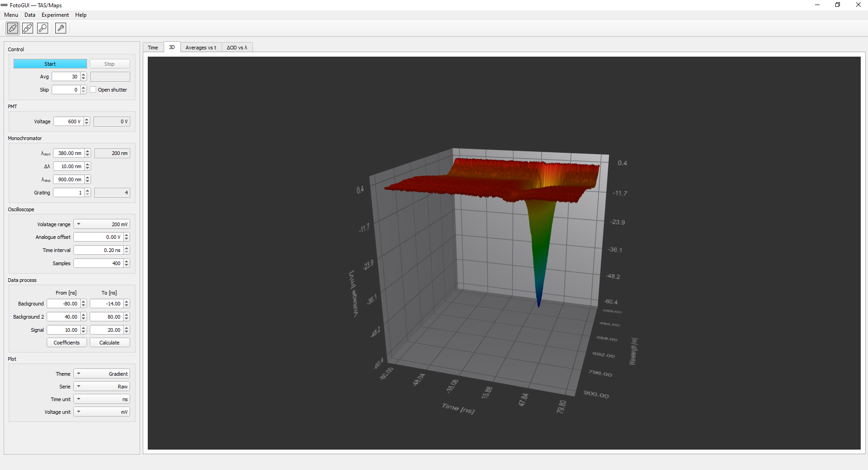Open the Time unit dropdown
The height and width of the screenshot is (470, 868).
[x=102, y=399]
